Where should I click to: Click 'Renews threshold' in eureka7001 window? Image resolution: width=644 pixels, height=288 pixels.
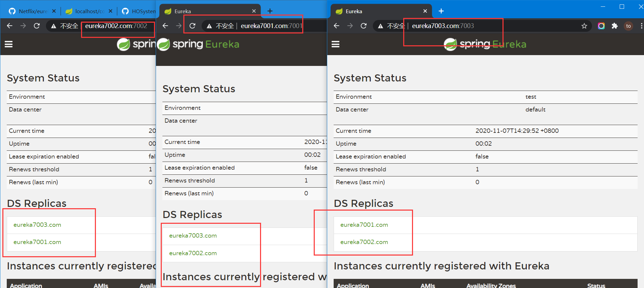pyautogui.click(x=189, y=181)
